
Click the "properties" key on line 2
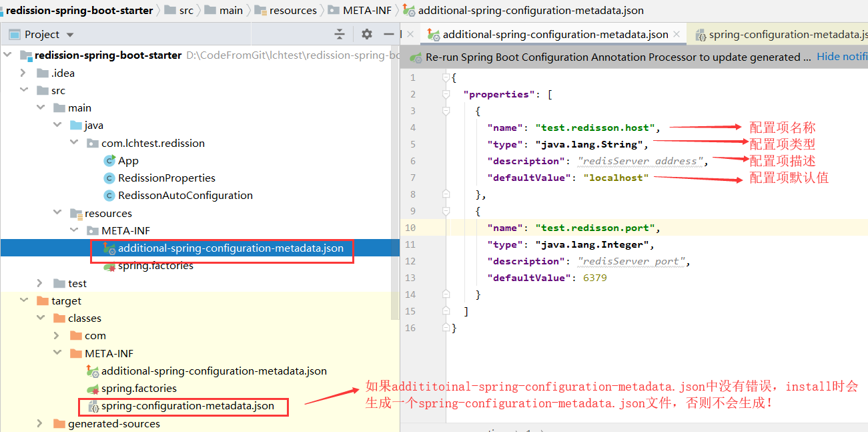tap(499, 94)
